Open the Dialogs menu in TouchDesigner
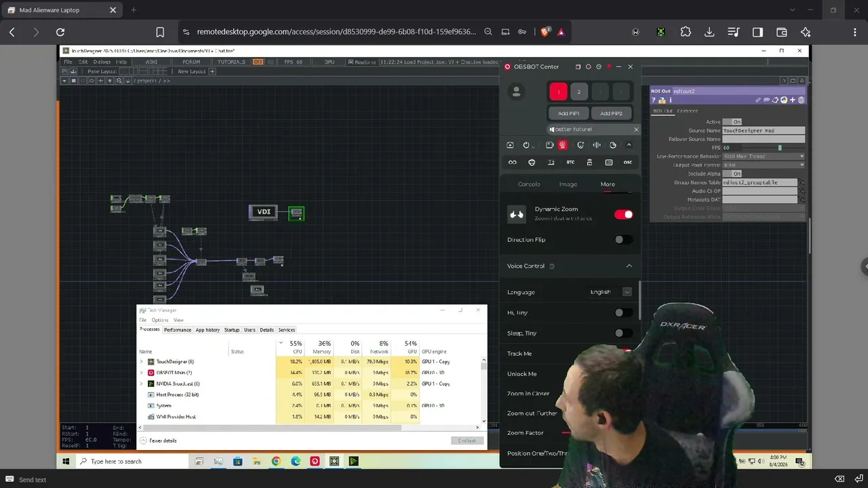868x488 pixels. point(102,62)
